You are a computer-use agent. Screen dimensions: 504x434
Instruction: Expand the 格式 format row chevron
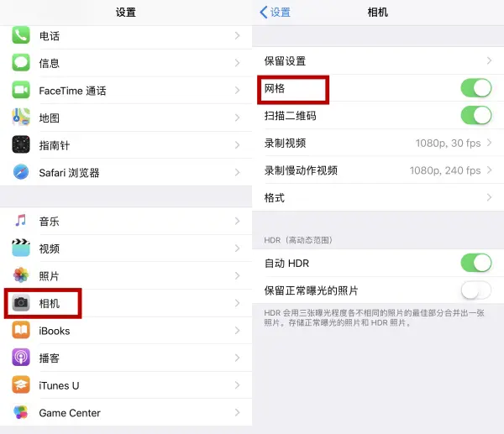pos(489,197)
